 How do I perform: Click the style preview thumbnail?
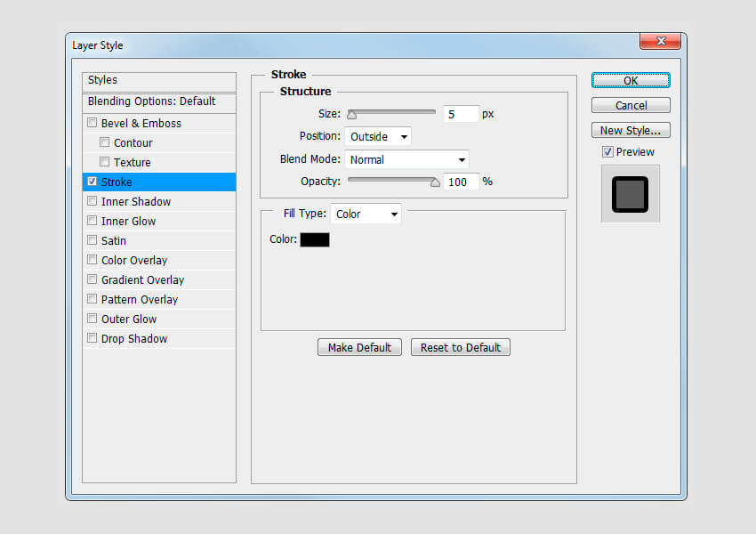[631, 194]
